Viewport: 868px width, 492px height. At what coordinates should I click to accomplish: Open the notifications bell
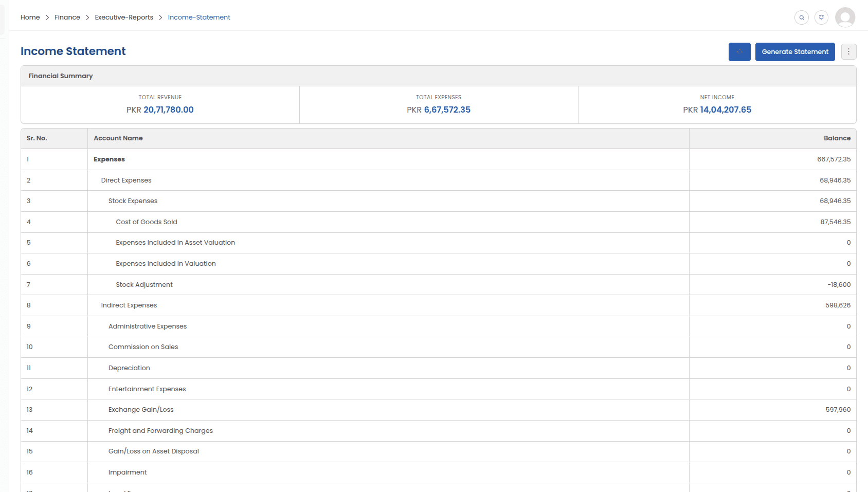click(x=821, y=17)
